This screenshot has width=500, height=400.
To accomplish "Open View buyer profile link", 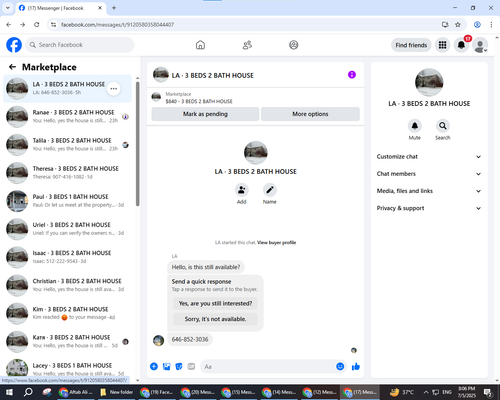I will (277, 243).
